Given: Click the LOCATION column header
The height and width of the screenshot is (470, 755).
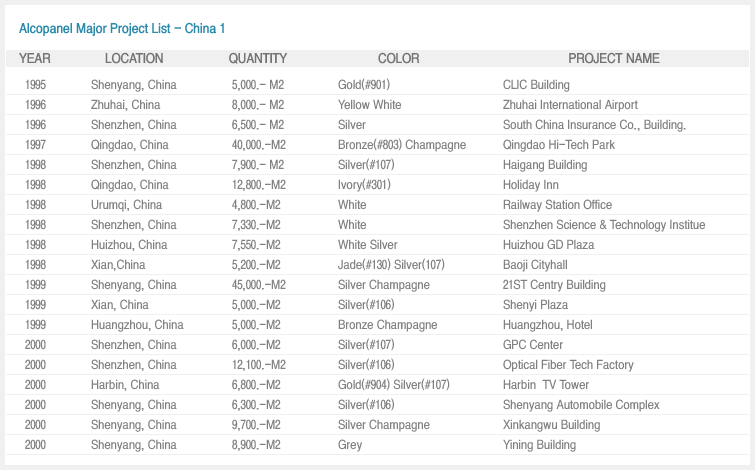Looking at the screenshot, I should tap(134, 59).
